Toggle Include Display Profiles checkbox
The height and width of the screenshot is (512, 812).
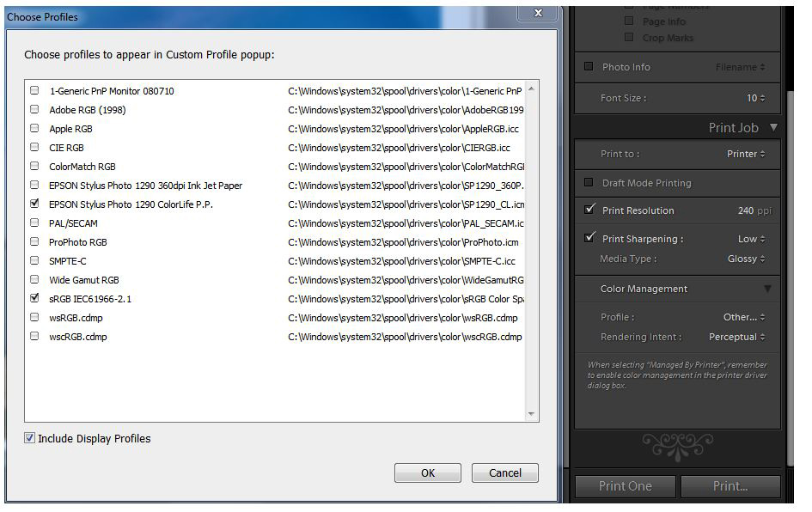click(30, 439)
